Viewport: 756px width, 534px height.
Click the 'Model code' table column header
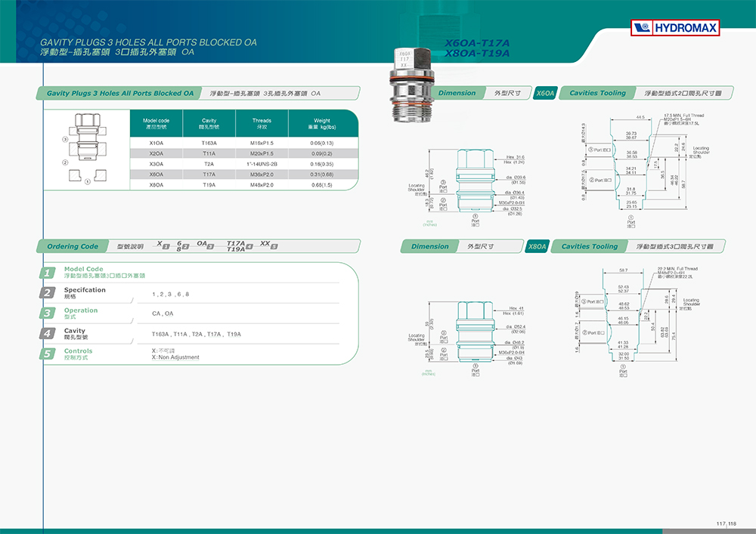(156, 124)
